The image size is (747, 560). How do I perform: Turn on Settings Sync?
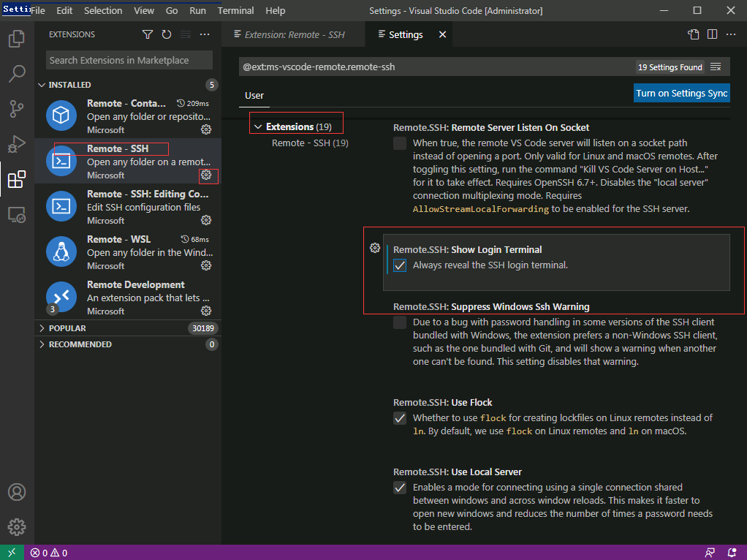[682, 94]
